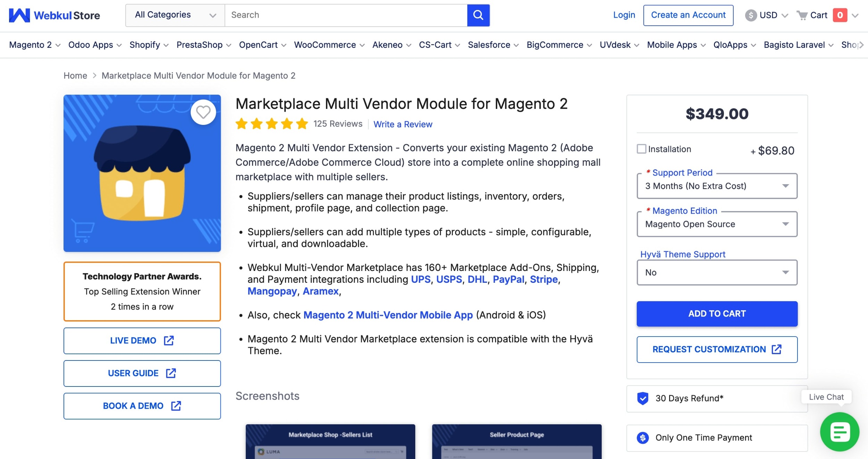This screenshot has height=459, width=868.
Task: Click the blue search magnifier icon
Action: [x=478, y=15]
